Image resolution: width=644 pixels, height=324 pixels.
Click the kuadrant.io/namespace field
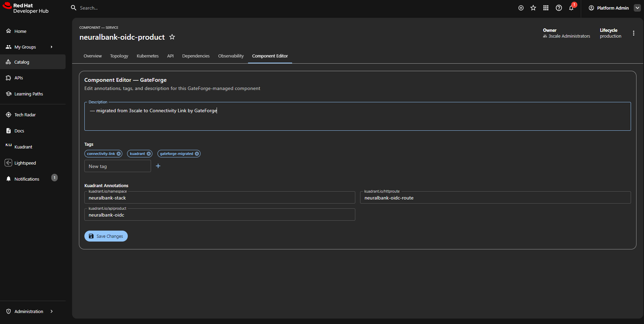click(220, 198)
